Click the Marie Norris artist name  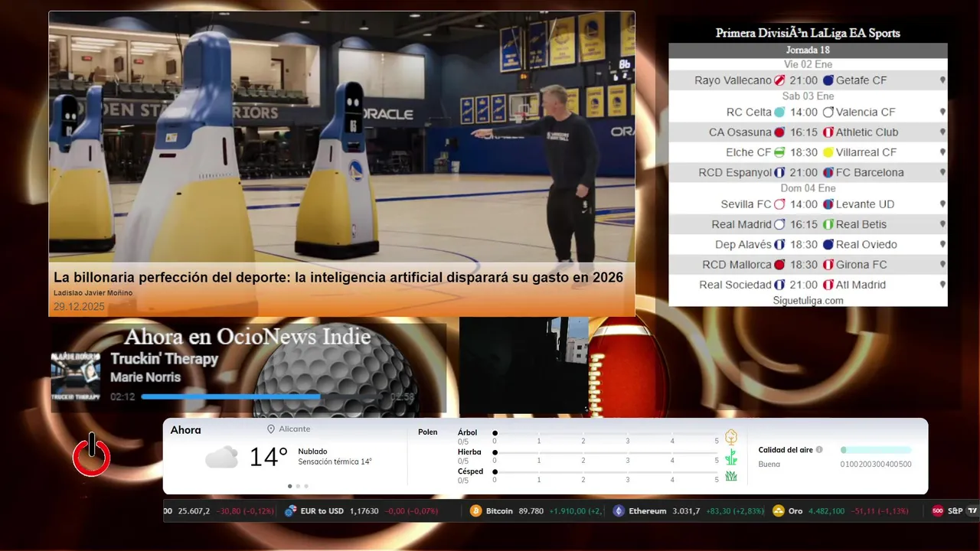(145, 377)
